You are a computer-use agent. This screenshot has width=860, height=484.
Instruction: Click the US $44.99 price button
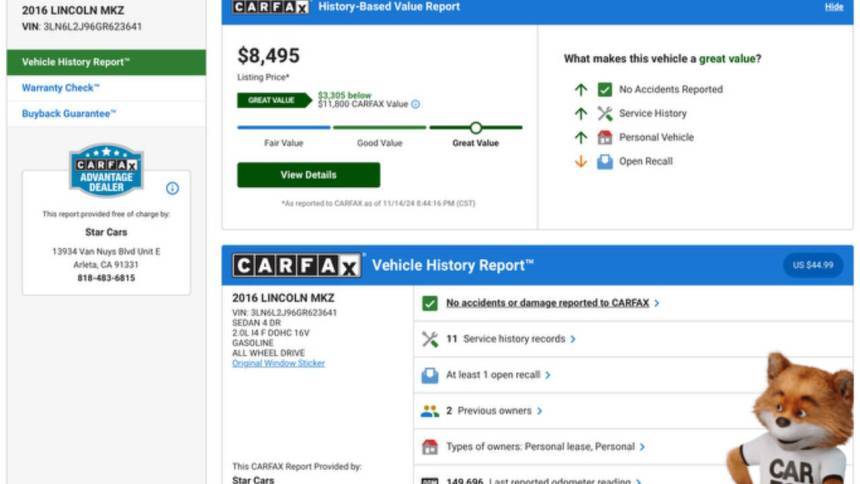[813, 265]
